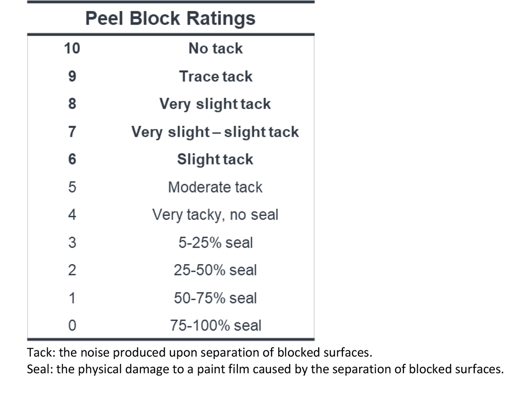Screen dimensions: 532x399
Task: Click the rating number 0
Action: [72, 326]
